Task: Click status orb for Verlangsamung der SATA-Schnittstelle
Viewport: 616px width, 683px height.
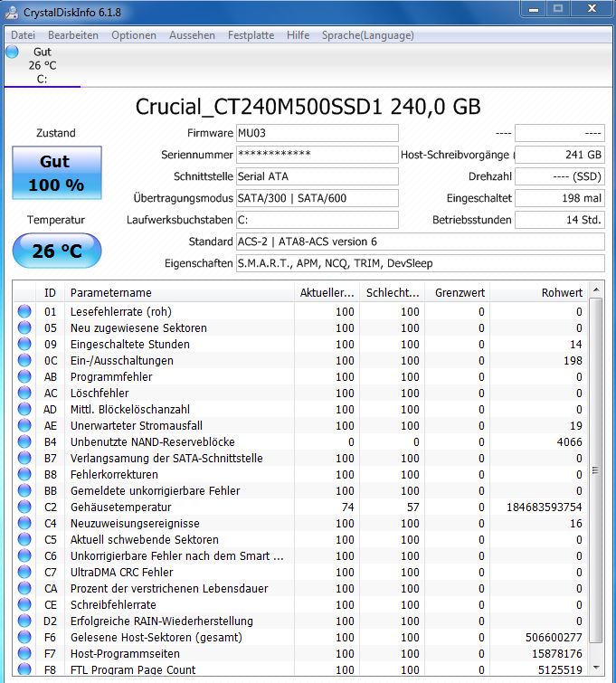Action: point(24,459)
